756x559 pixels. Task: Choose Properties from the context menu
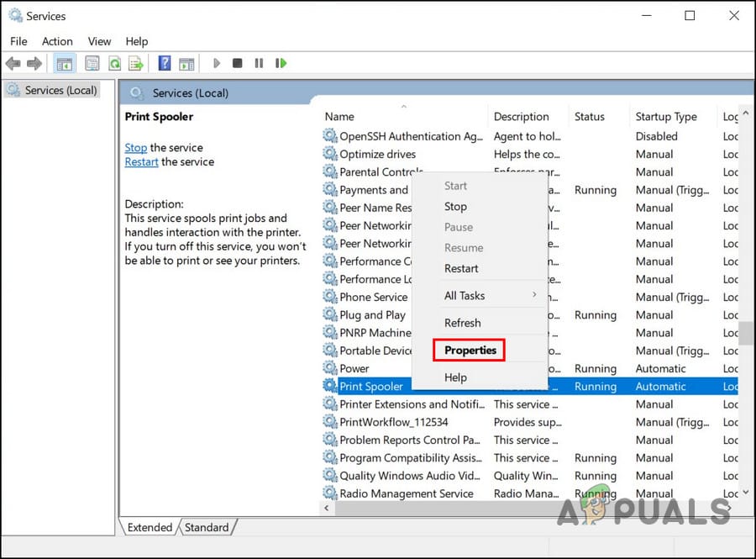pyautogui.click(x=470, y=351)
